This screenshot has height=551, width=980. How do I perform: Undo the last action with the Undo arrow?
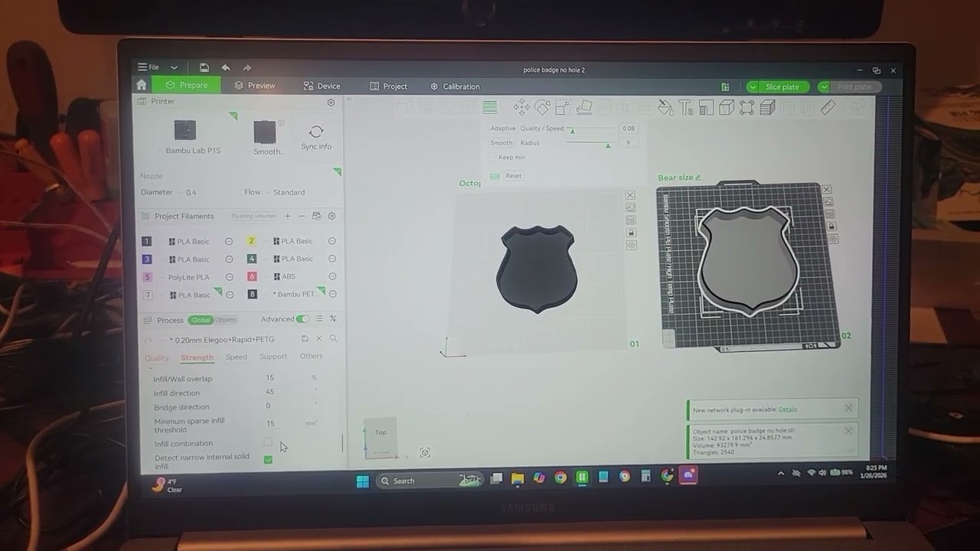[225, 67]
